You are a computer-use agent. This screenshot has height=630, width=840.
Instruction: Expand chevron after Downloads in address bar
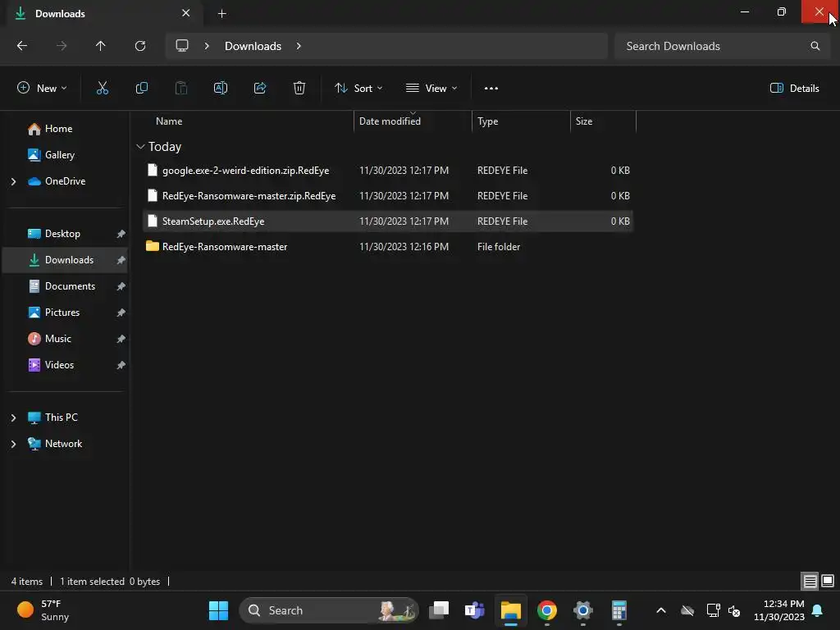pyautogui.click(x=299, y=46)
